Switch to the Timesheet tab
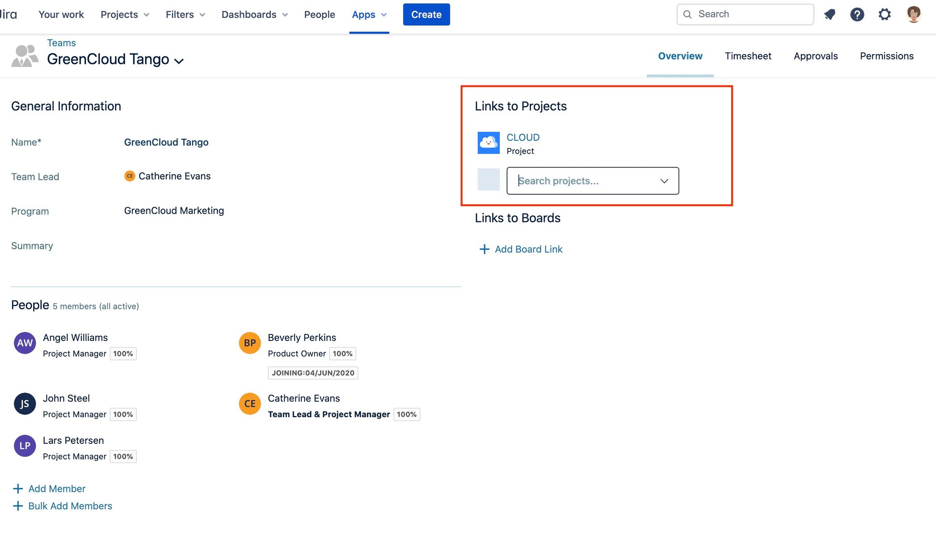 click(747, 56)
